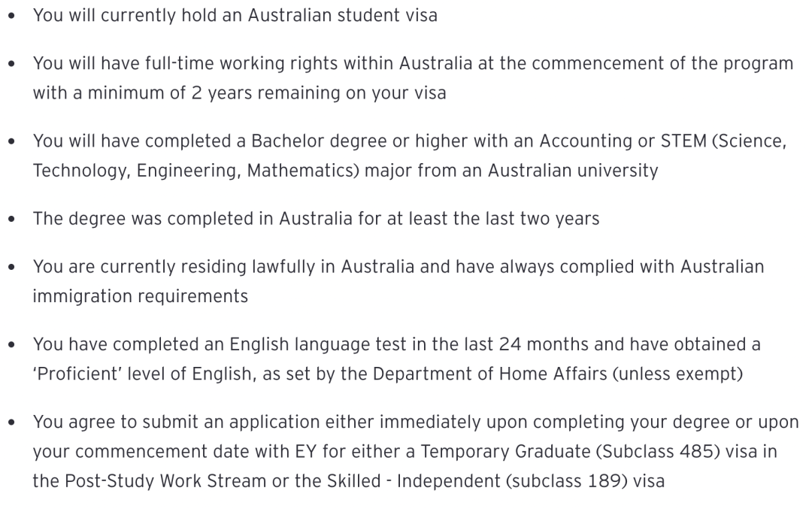This screenshot has width=812, height=512.
Task: Click the bullet beside 'You have completed an English'
Action: 11,345
